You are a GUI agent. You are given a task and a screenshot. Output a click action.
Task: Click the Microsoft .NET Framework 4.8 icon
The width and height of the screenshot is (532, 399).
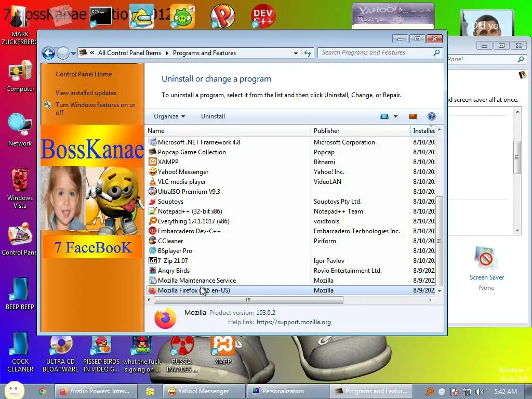click(153, 142)
